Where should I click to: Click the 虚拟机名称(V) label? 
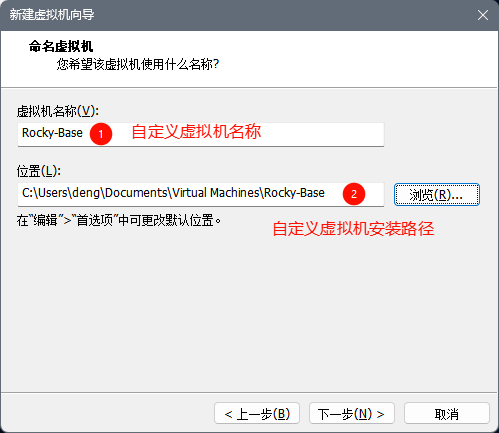coord(58,111)
